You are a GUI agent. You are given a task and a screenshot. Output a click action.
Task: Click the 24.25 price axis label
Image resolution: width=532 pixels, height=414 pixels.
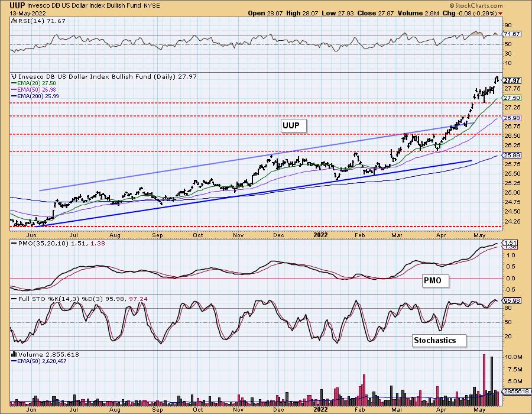click(x=512, y=221)
